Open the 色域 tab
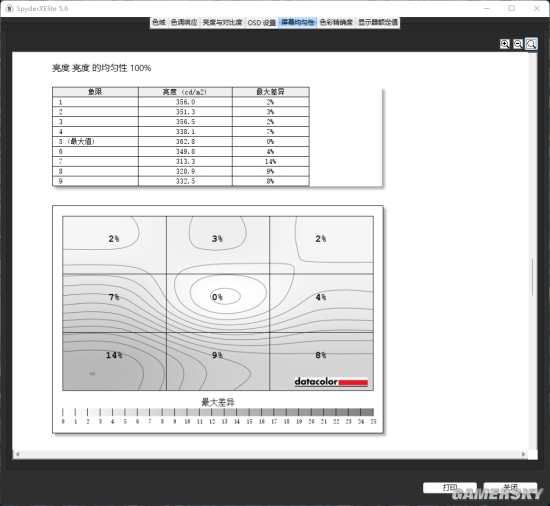Screen dimensions: 550x506 159,22
